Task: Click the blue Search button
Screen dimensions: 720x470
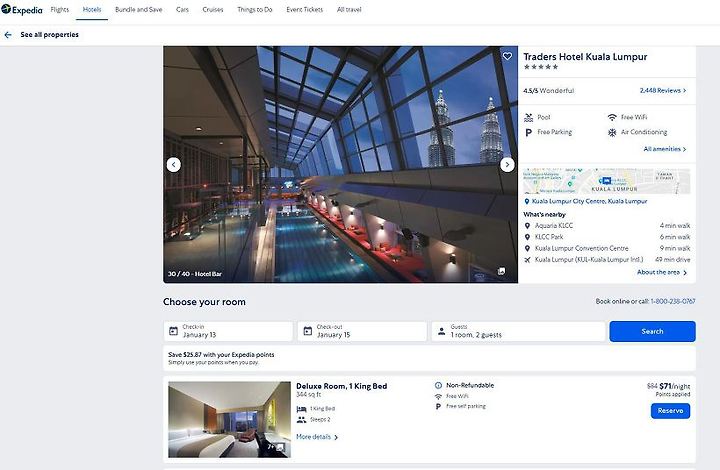Action: point(652,331)
